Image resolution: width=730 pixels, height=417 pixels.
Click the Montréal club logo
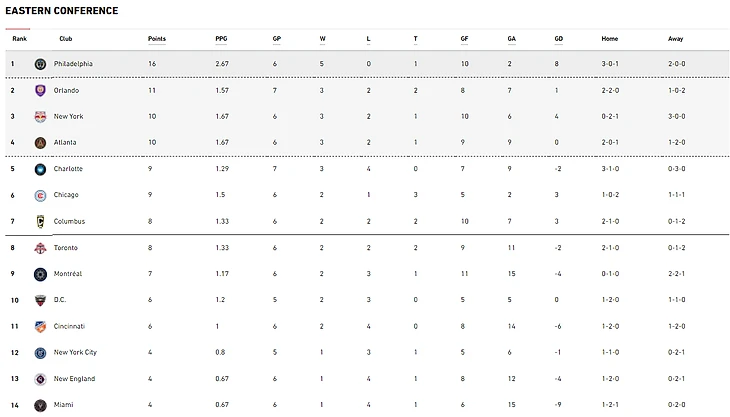pos(40,273)
